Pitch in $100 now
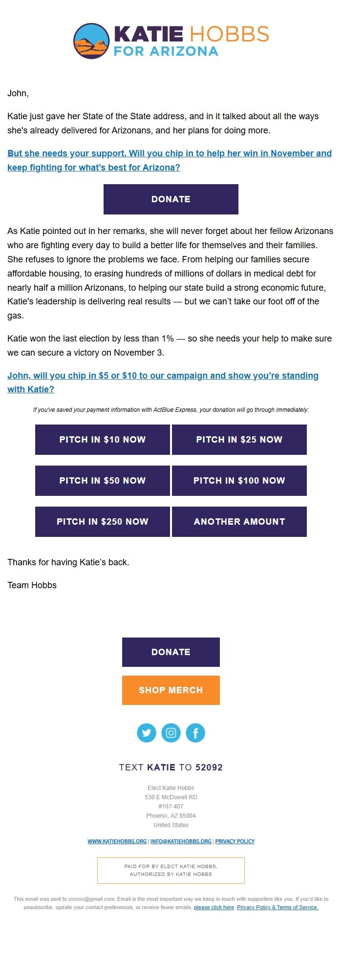Viewport: 342px width, 980px height. (x=239, y=480)
